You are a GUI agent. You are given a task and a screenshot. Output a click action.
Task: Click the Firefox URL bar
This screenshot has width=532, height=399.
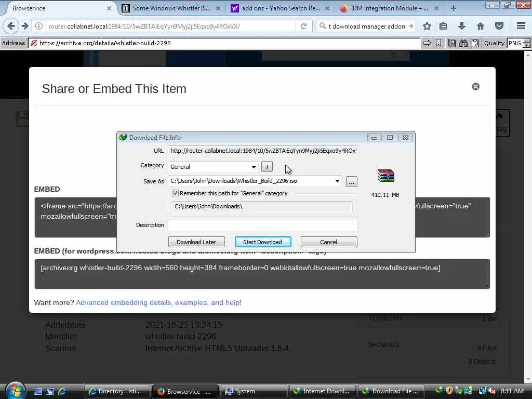click(170, 26)
